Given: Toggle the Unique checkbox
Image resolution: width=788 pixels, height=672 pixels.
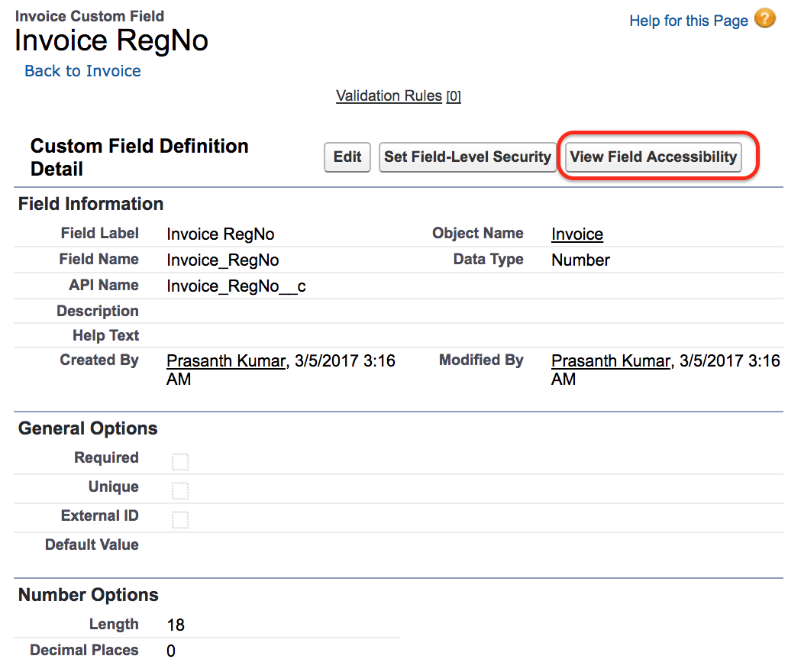Looking at the screenshot, I should pyautogui.click(x=180, y=490).
